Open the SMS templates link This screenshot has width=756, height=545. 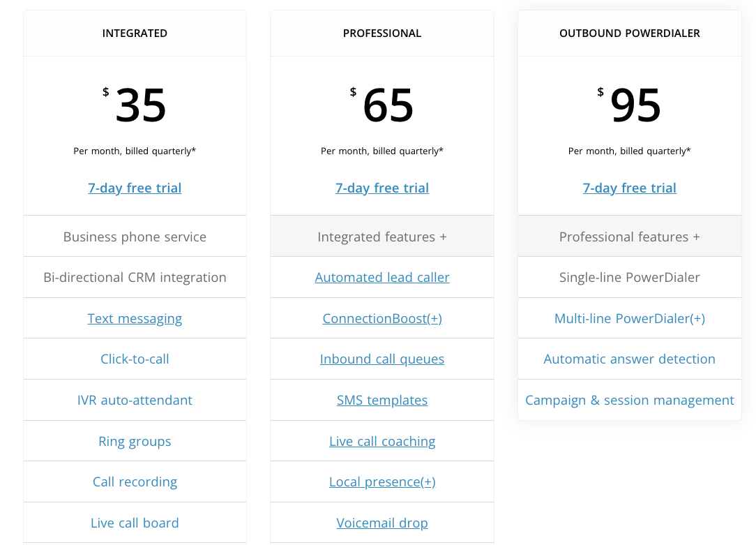[382, 400]
